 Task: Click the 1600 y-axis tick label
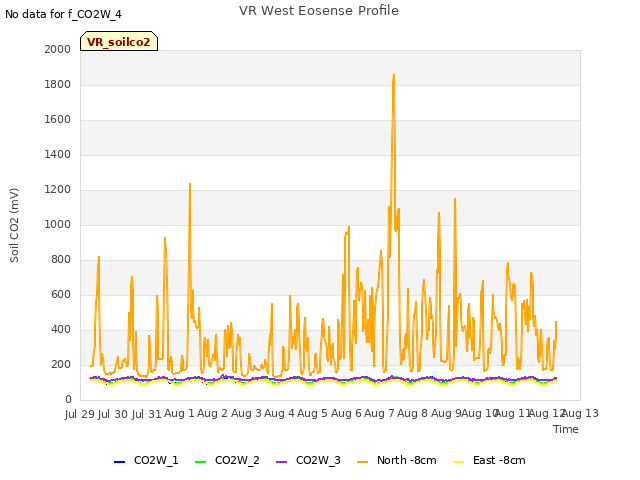(x=58, y=120)
